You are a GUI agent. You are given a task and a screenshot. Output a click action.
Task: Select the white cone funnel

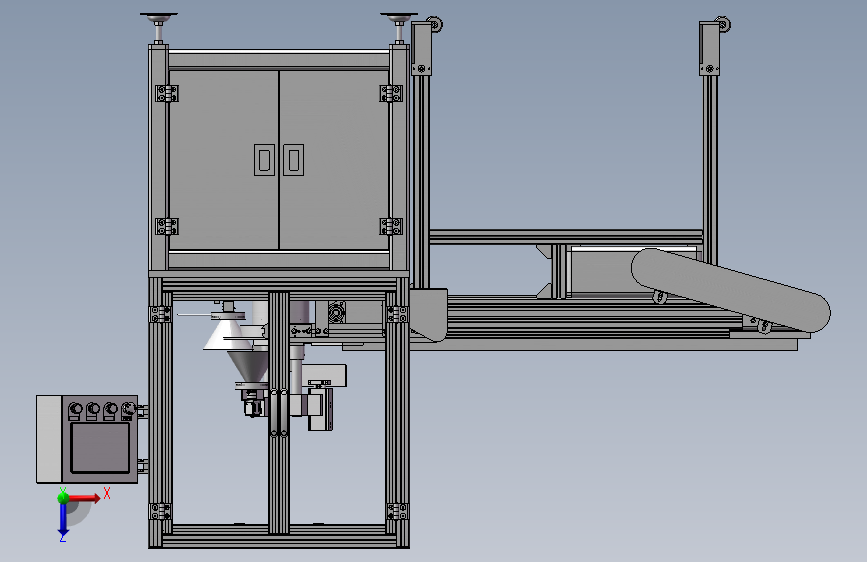pos(226,334)
